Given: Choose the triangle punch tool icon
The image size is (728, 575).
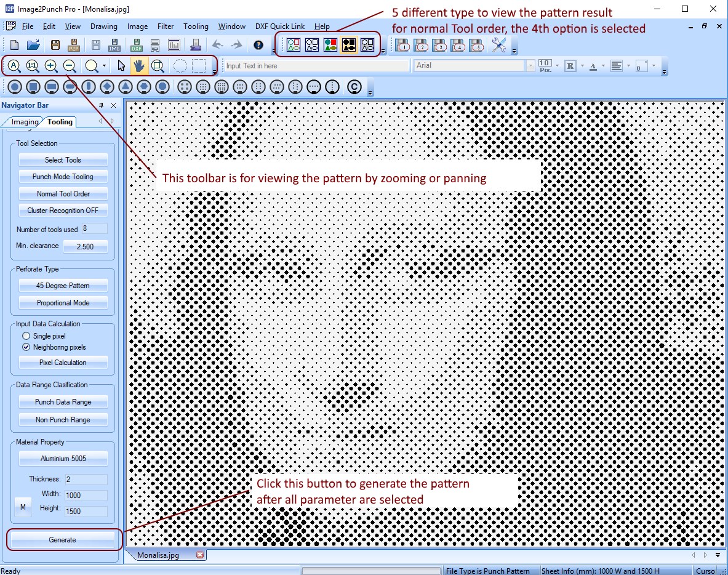Looking at the screenshot, I should [126, 87].
